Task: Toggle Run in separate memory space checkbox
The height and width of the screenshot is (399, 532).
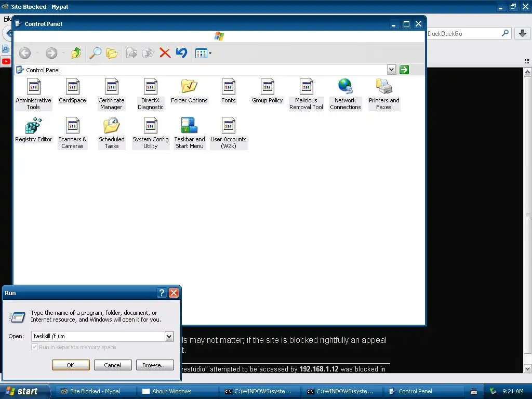Action: pos(34,347)
